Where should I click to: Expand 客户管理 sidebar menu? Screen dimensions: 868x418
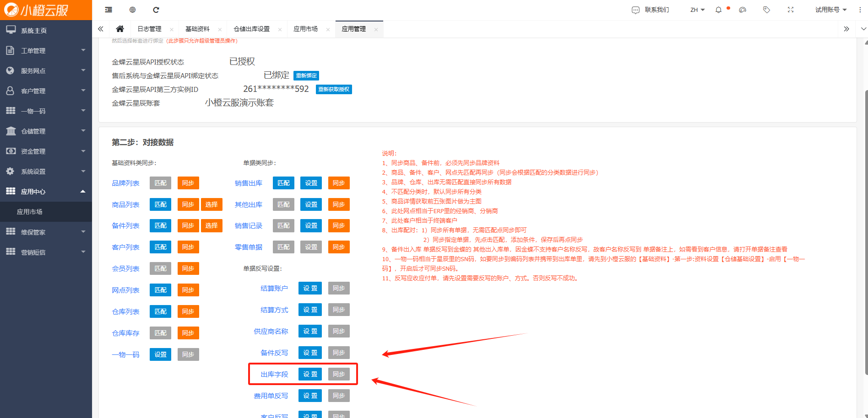46,91
